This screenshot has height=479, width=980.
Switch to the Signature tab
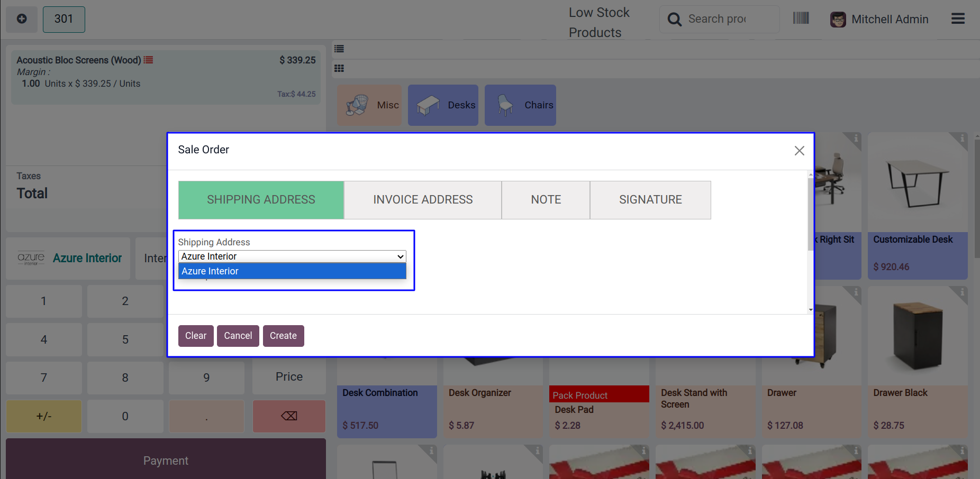(650, 200)
